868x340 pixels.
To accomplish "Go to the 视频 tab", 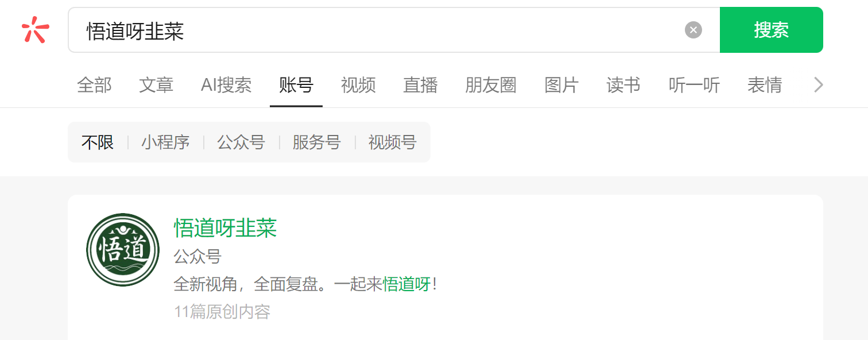I will [358, 85].
